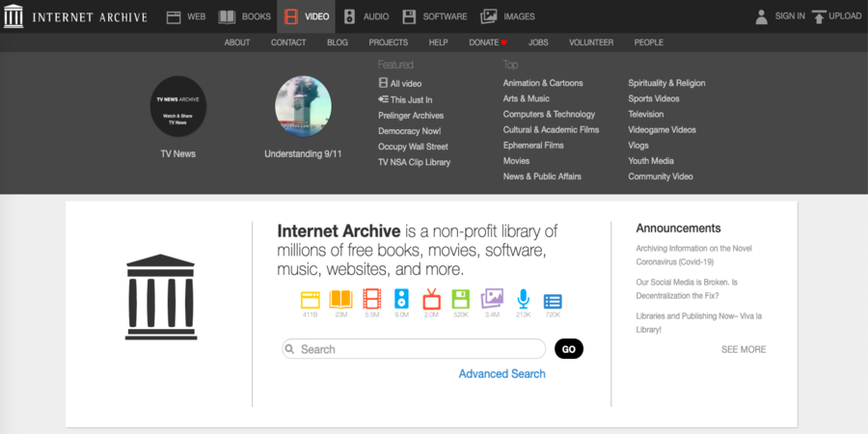Open the Ephemeral Films category
Viewport: 868px width, 434px height.
533,145
